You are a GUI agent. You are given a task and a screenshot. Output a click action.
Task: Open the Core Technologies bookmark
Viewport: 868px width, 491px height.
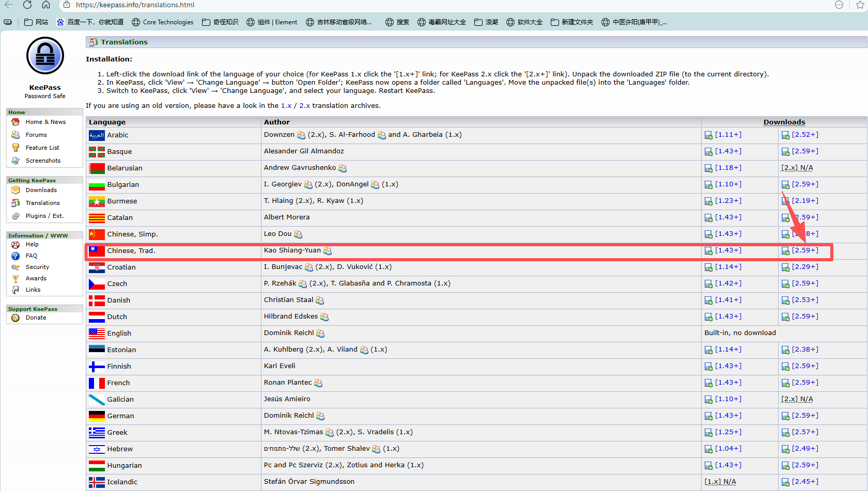[x=162, y=22]
